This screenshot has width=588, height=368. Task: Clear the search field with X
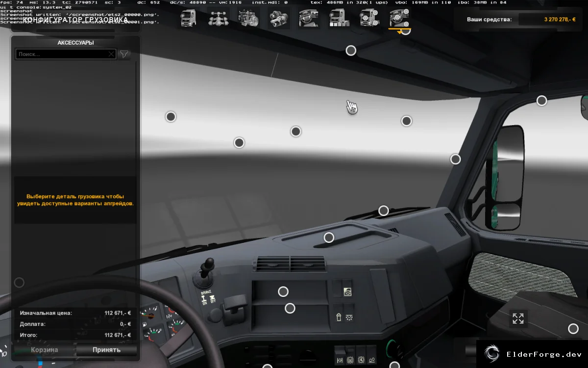coord(111,54)
